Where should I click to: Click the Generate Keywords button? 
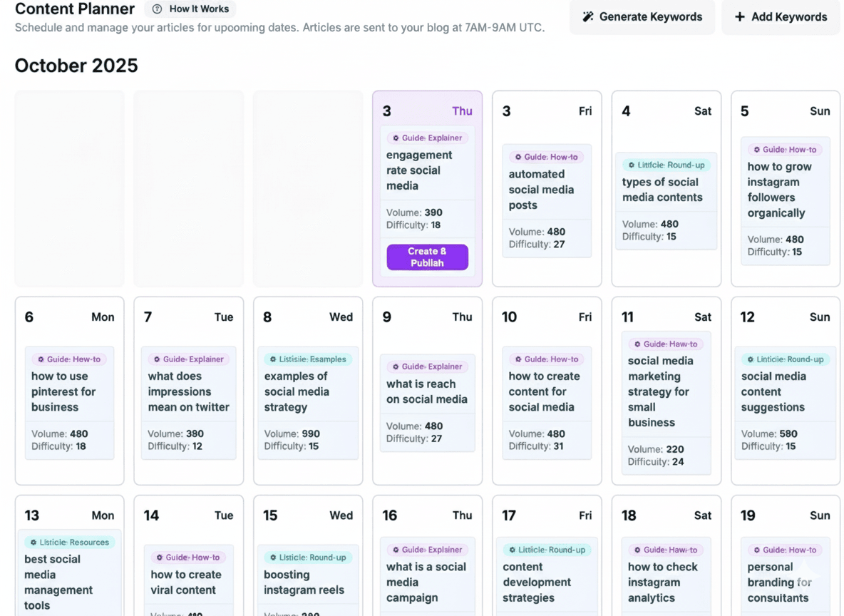(642, 16)
